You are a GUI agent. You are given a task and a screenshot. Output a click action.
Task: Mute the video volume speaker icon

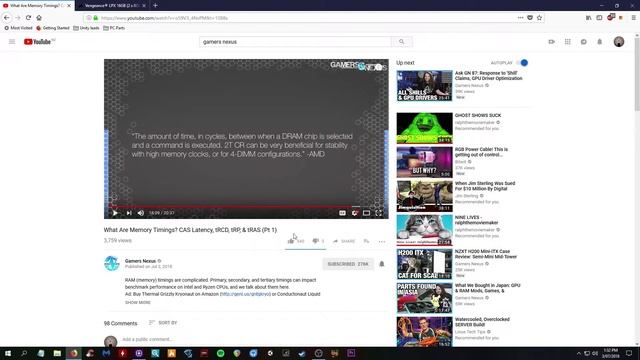tap(141, 213)
